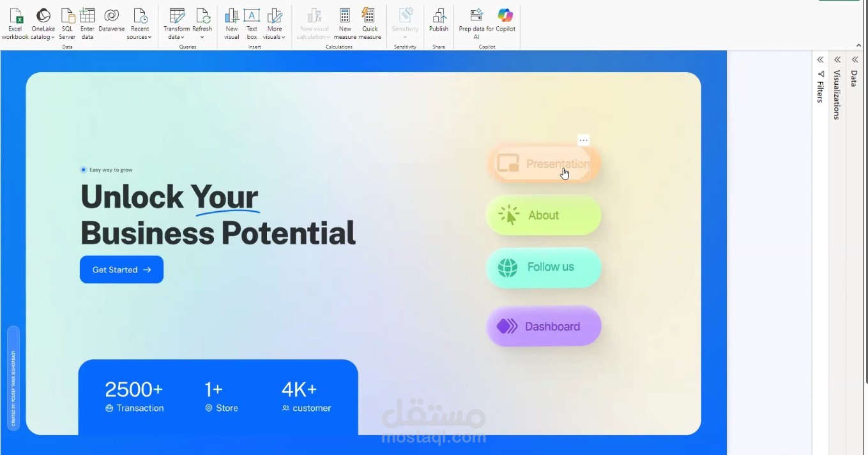Select the 4K+ customer card text
The height and width of the screenshot is (455, 868).
pos(307,396)
